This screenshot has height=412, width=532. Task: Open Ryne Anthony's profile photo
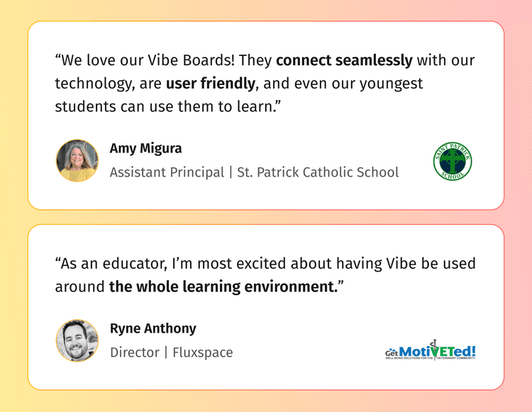pyautogui.click(x=77, y=340)
